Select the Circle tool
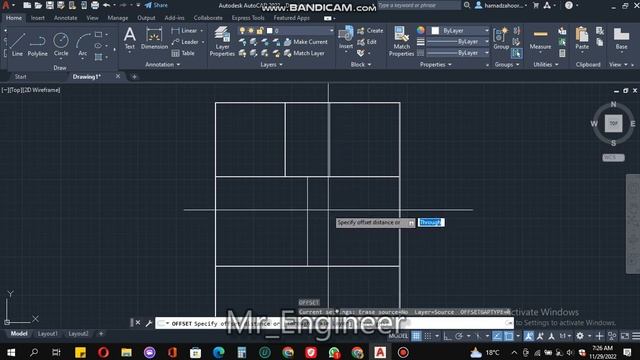The image size is (640, 360). coord(61,44)
